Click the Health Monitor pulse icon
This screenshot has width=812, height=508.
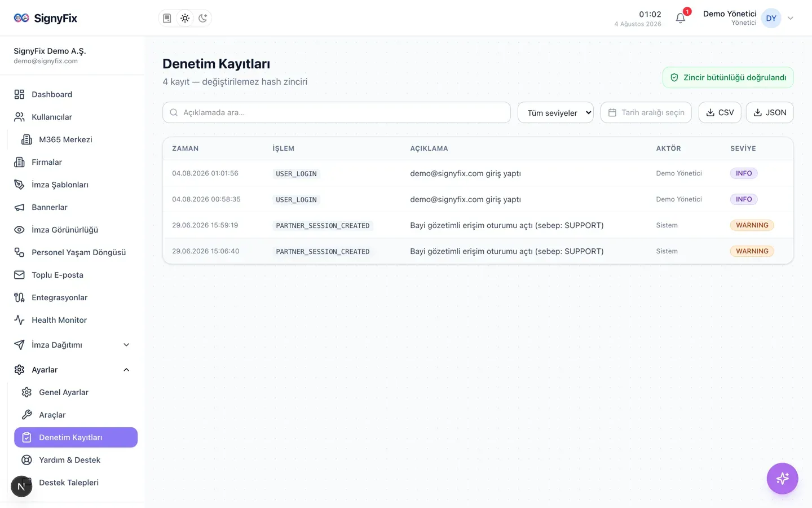pos(19,320)
